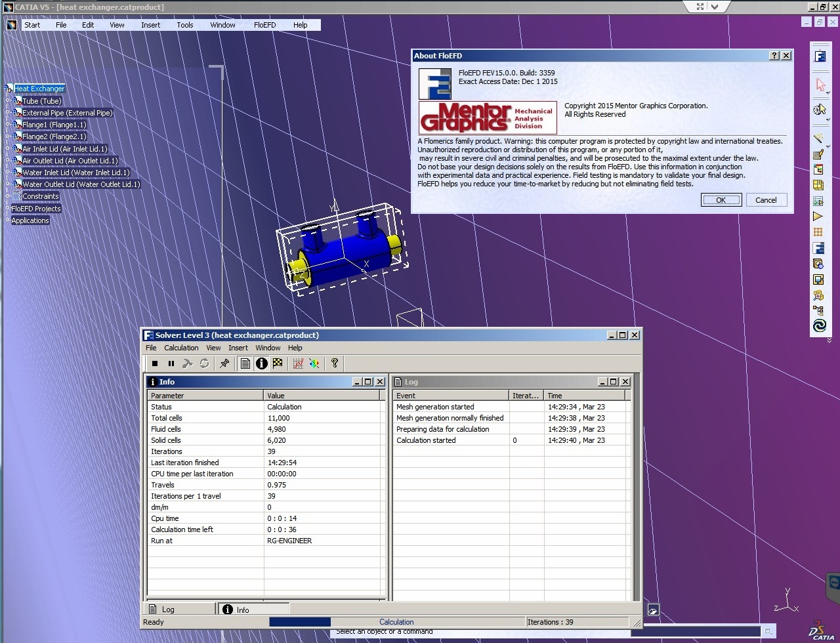Expand the Air Inlet Lid tree node
Viewport: 840px width, 643px height.
coord(8,149)
